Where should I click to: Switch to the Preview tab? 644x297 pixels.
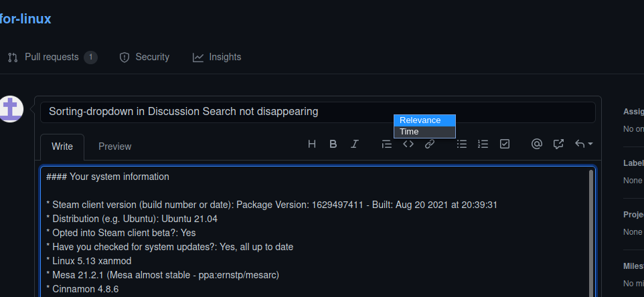(114, 146)
